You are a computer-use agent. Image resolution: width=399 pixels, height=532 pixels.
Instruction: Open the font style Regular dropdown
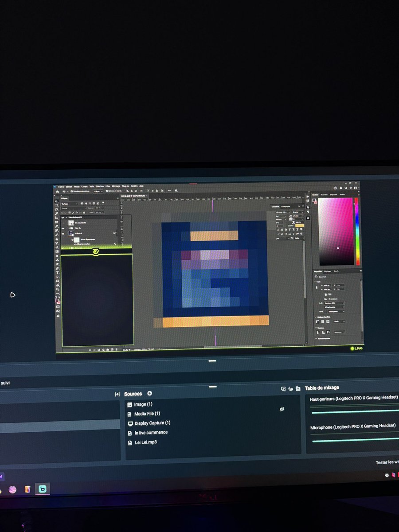(298, 212)
